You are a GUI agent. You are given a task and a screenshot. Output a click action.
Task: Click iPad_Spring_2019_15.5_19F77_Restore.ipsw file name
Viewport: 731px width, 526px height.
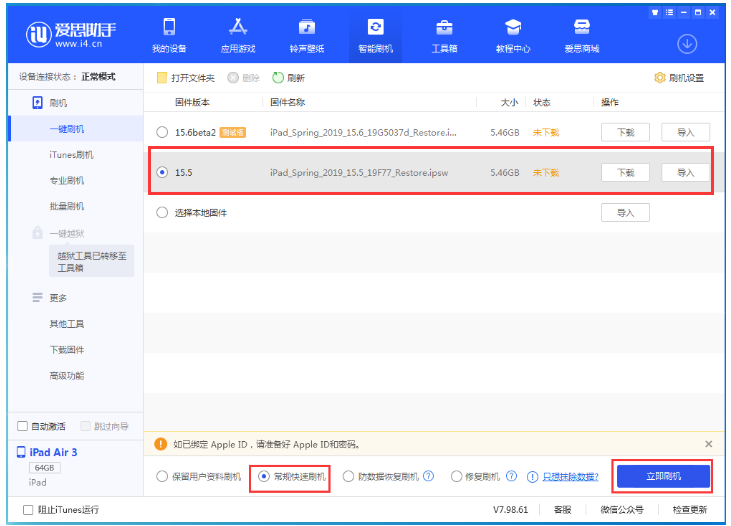359,173
